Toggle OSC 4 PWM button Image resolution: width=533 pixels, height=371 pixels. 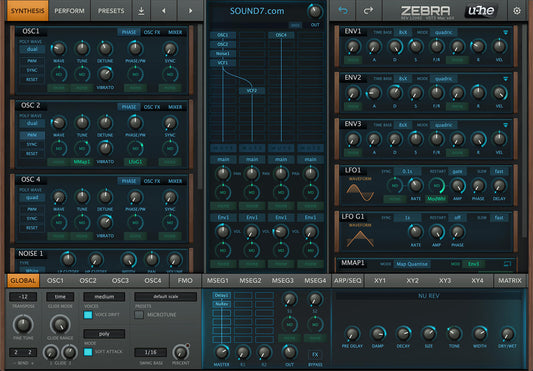32,209
